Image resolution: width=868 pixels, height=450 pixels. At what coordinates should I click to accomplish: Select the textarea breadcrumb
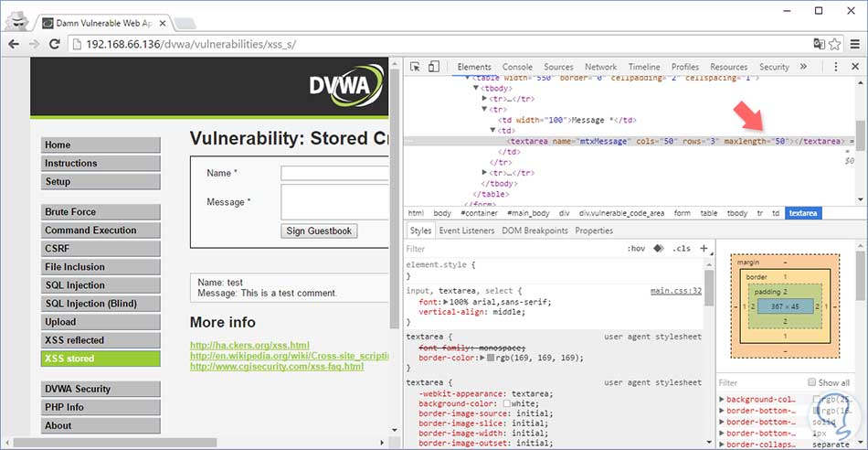[x=803, y=213]
